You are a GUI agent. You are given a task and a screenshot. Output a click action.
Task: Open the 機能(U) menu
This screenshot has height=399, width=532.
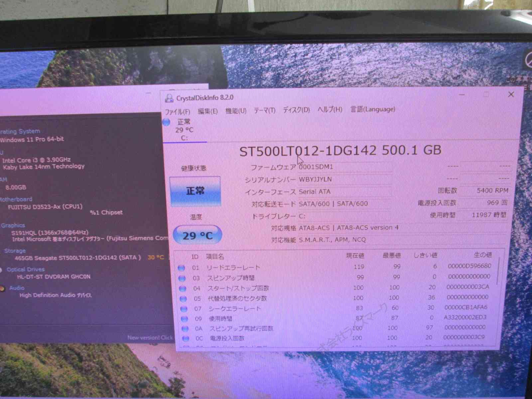tap(236, 111)
